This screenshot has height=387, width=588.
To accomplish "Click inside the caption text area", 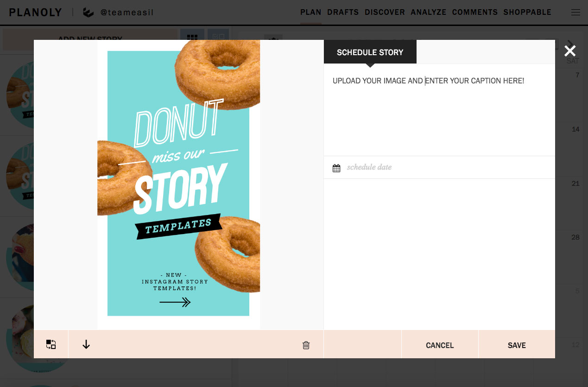I will click(x=439, y=116).
